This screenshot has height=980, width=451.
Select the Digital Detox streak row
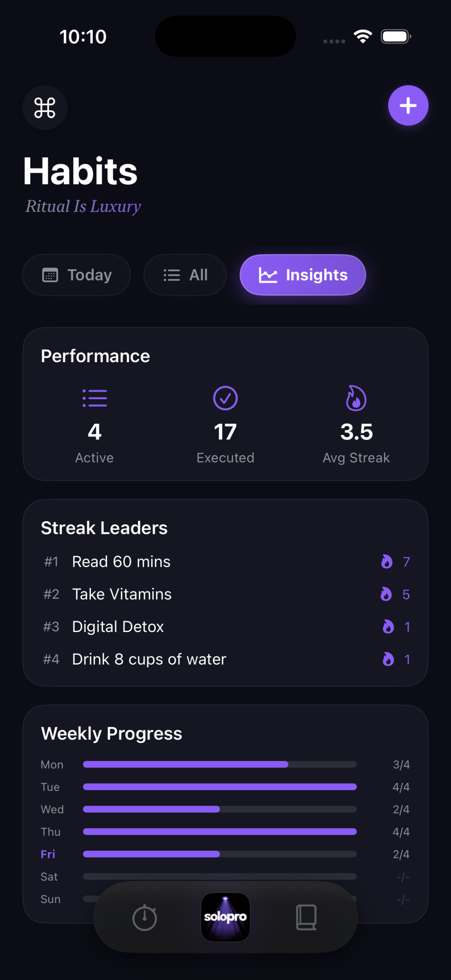click(x=118, y=627)
